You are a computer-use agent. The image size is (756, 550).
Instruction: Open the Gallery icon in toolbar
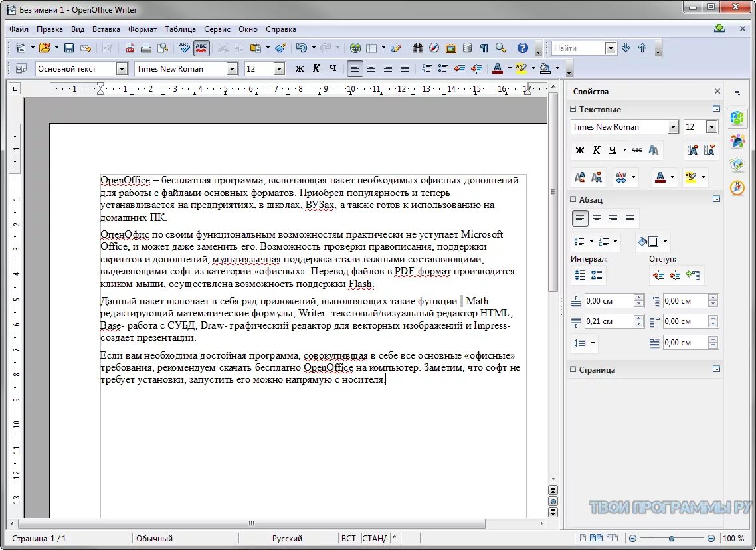coord(451,48)
